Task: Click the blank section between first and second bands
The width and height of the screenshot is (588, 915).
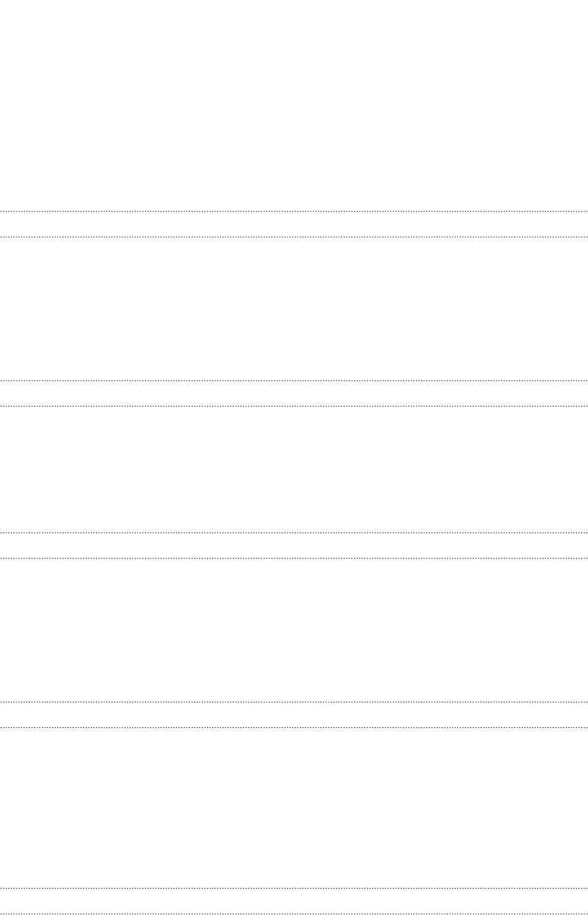Action: click(294, 308)
